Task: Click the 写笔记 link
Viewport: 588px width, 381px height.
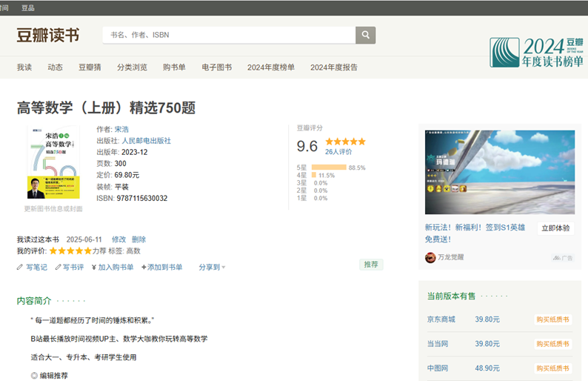Action: (x=36, y=268)
